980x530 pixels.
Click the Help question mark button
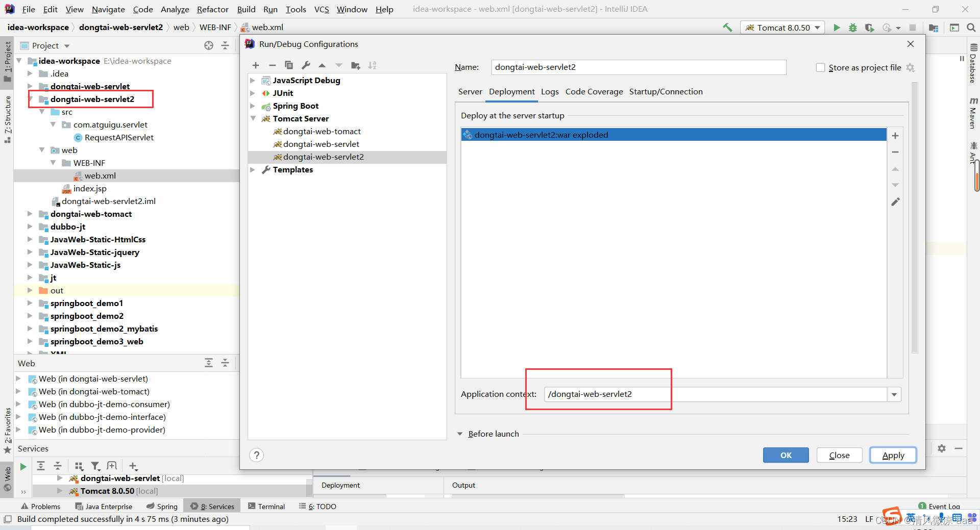257,455
